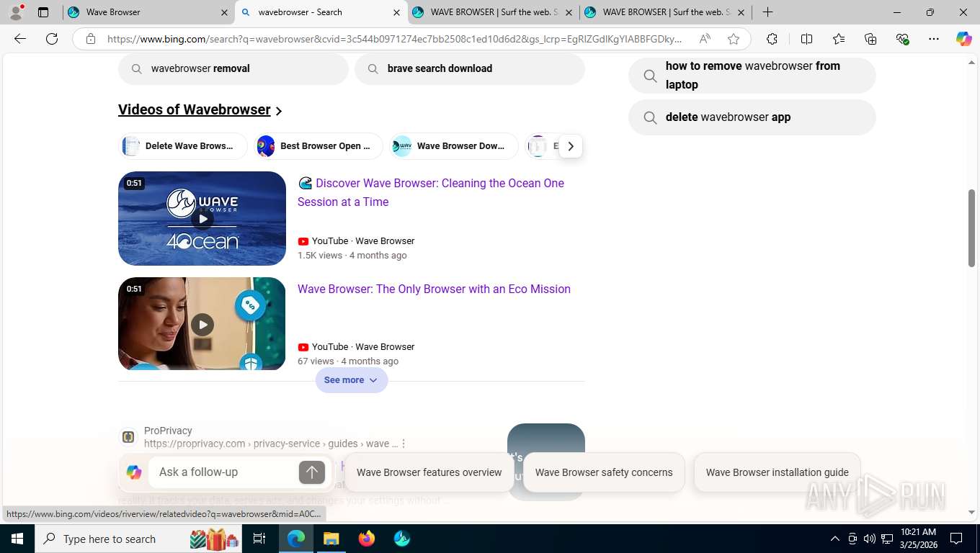This screenshot has height=553, width=980.
Task: Choose Wave Browser safety concerns
Action: [604, 472]
